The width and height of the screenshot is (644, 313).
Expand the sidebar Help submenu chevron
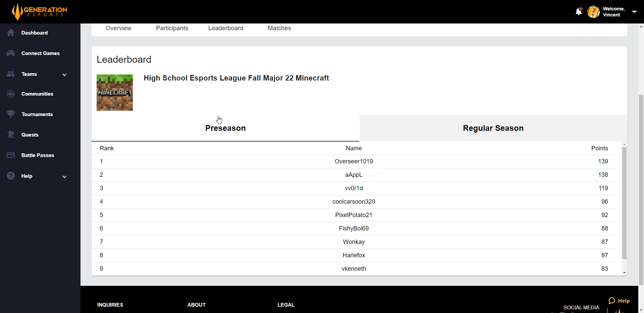[64, 176]
